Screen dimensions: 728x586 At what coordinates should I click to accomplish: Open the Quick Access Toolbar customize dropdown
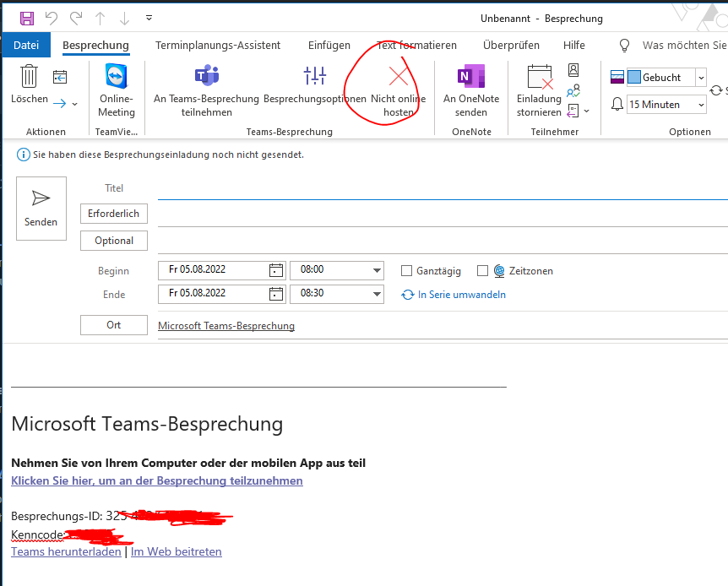pyautogui.click(x=149, y=18)
